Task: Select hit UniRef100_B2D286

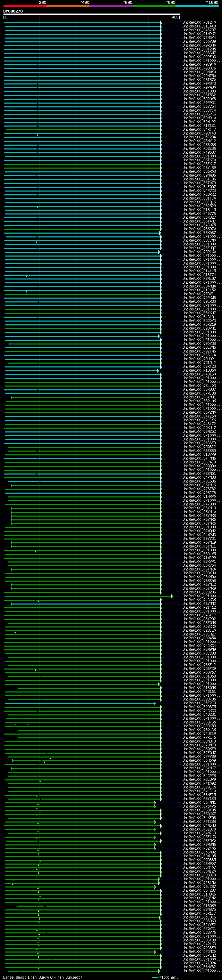Action: (x=199, y=592)
